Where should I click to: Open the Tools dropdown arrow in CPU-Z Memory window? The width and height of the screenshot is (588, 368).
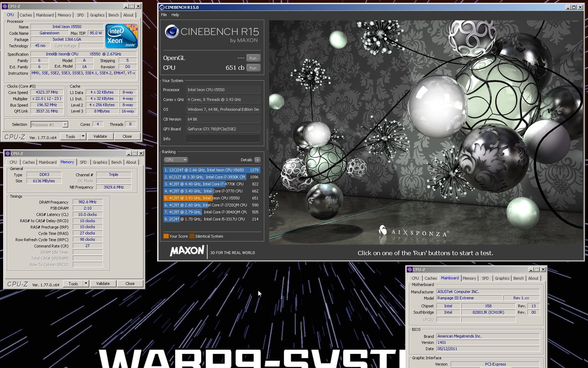(86, 284)
